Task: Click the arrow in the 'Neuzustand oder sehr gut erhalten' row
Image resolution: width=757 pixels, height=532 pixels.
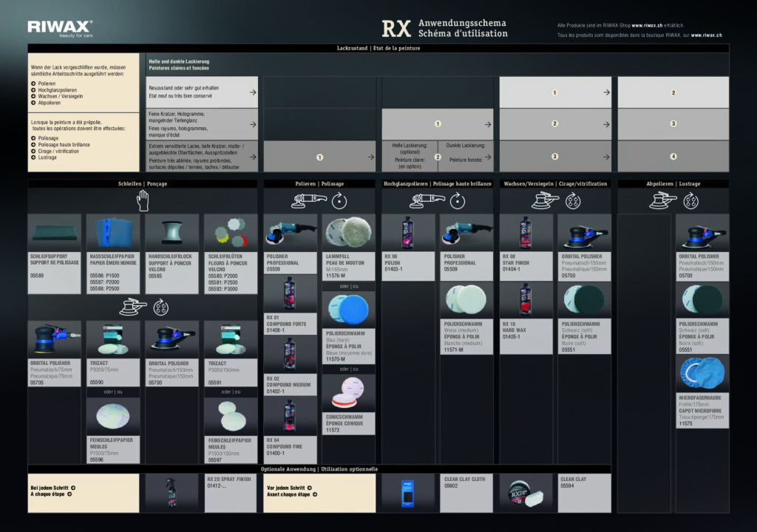Action: click(253, 92)
